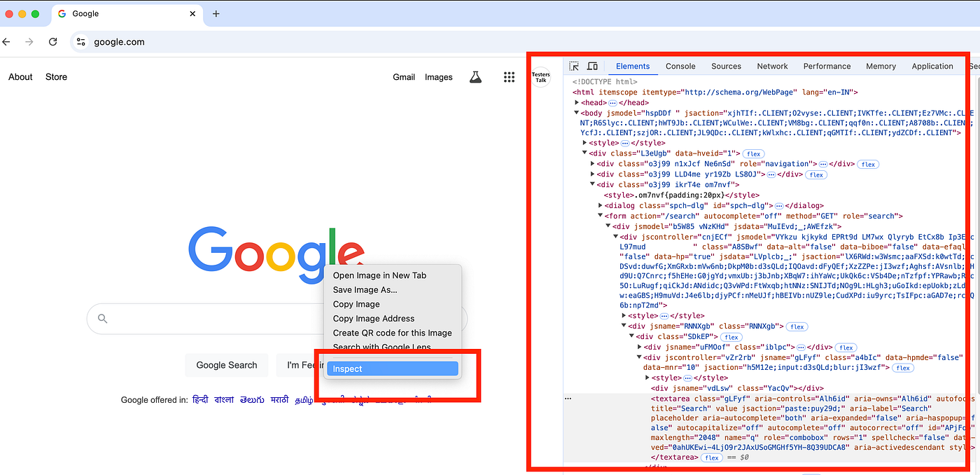
Task: Open the Google apps launcher grid
Action: coord(509,76)
